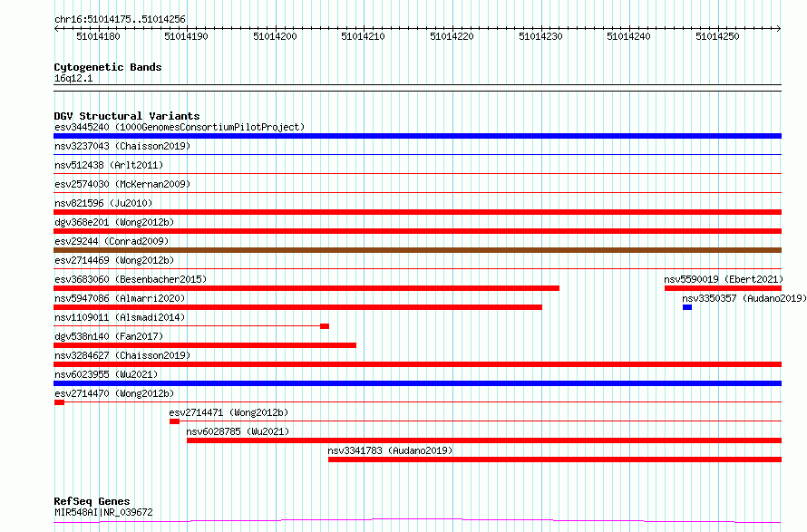Select the red nsv3341783 variant bar

[555, 459]
